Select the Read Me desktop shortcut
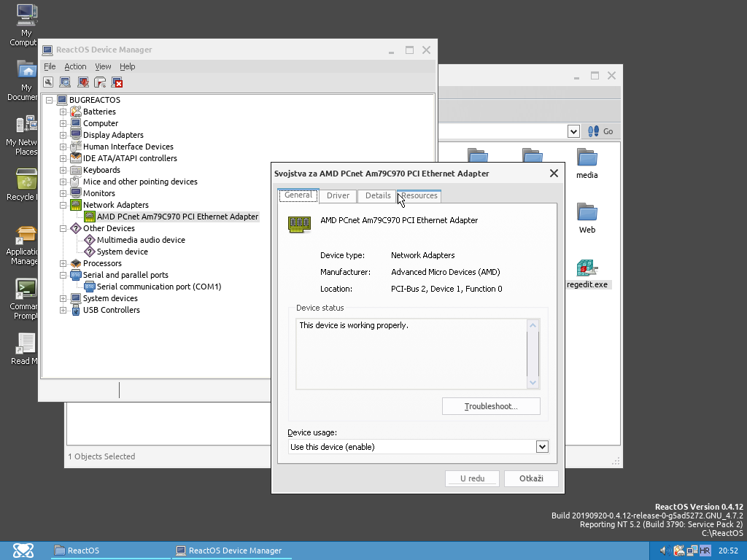This screenshot has height=560, width=747. [26, 349]
